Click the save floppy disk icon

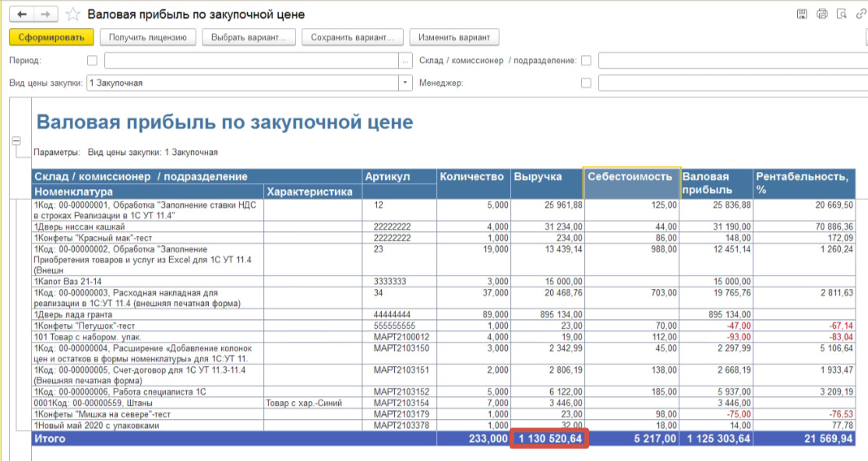(x=802, y=14)
